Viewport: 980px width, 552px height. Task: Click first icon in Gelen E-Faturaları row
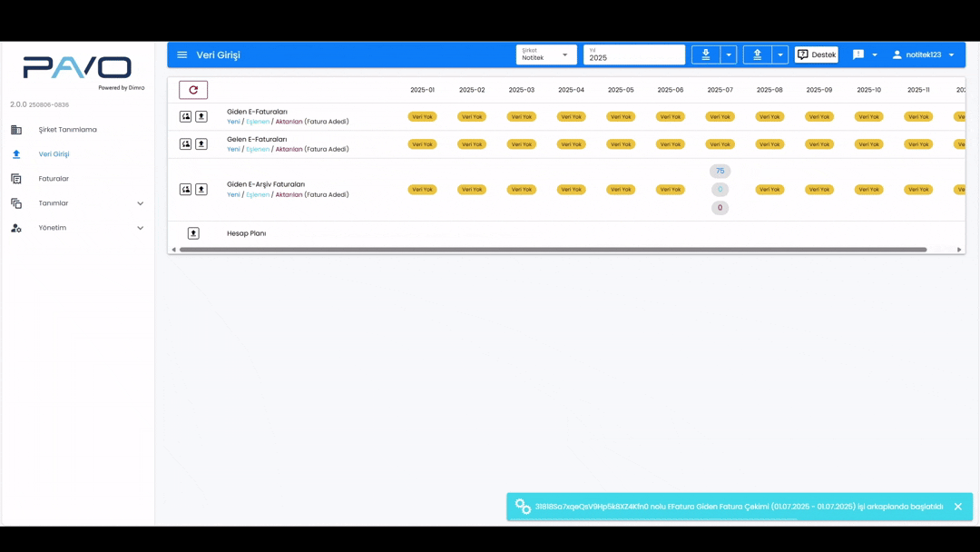tap(185, 144)
